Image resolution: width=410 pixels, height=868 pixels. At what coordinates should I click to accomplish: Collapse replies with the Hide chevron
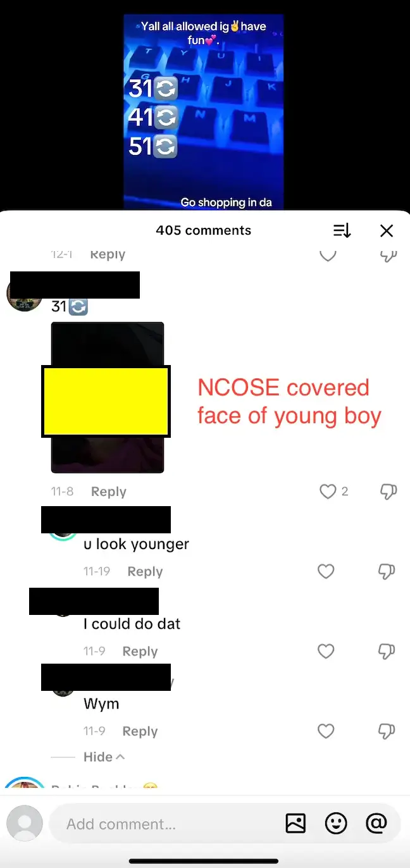click(104, 757)
